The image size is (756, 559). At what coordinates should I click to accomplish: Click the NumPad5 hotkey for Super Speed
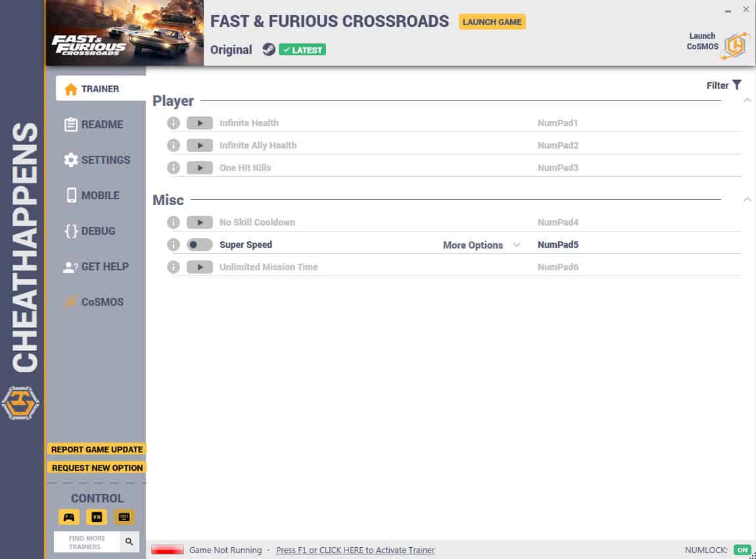558,245
